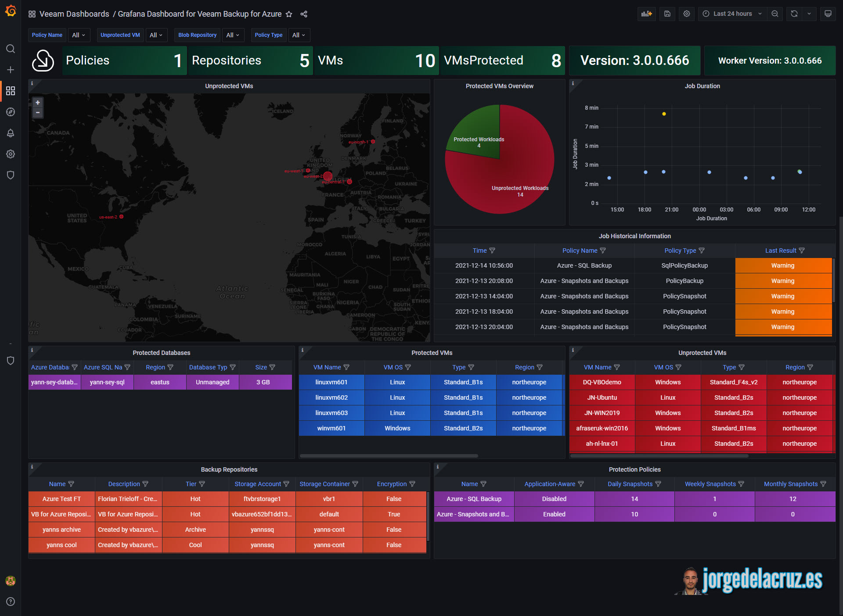The height and width of the screenshot is (616, 843).
Task: Expand the refresh interval dropdown arrow
Action: pyautogui.click(x=809, y=14)
